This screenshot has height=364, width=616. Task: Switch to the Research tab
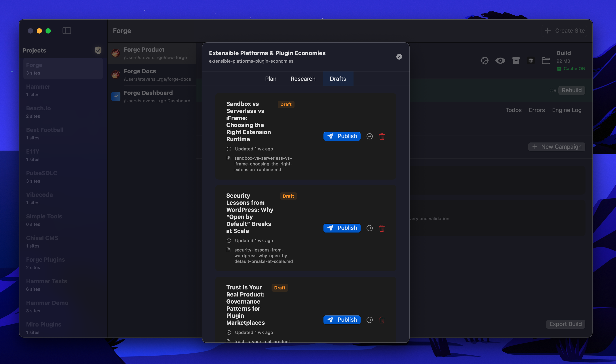tap(303, 79)
